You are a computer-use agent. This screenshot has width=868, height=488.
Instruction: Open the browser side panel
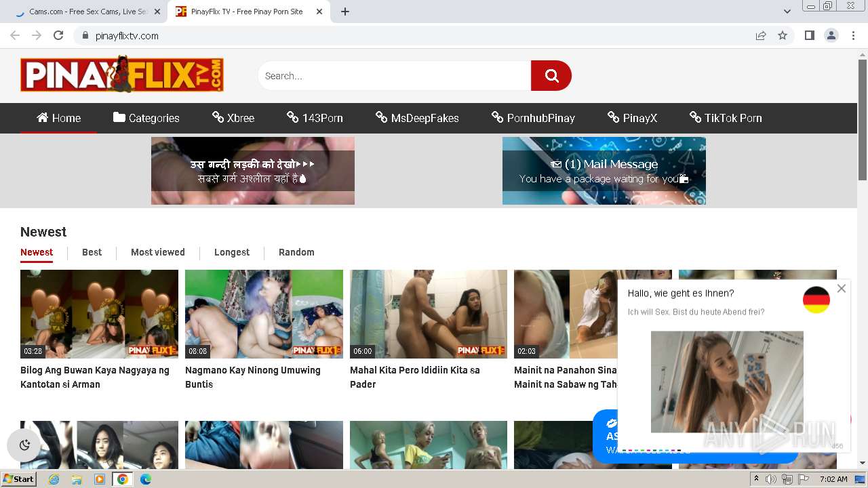tap(809, 35)
